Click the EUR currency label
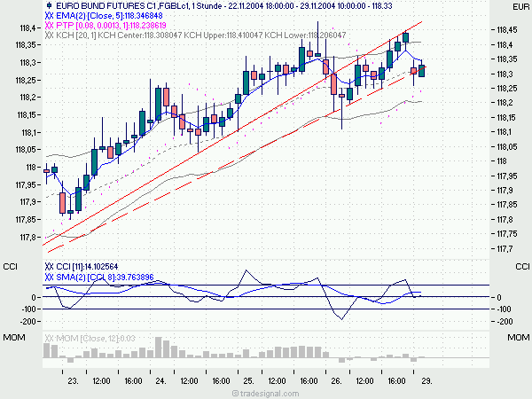 click(520, 7)
